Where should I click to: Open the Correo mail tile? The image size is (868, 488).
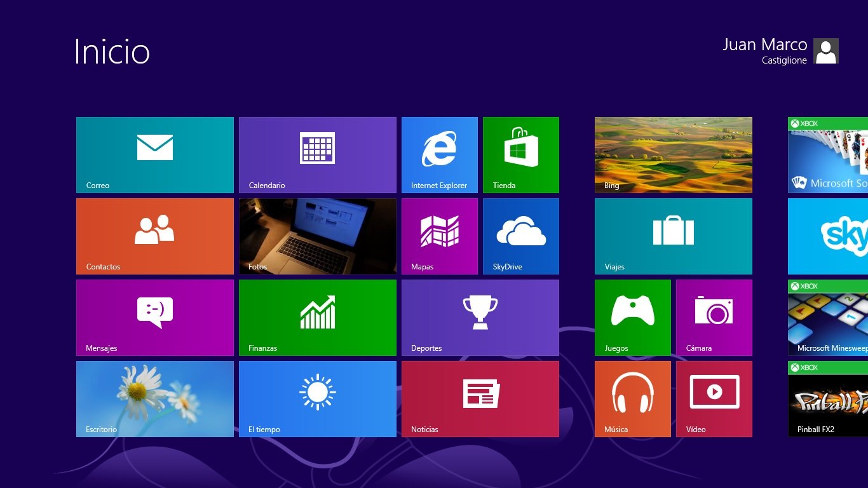tap(155, 155)
